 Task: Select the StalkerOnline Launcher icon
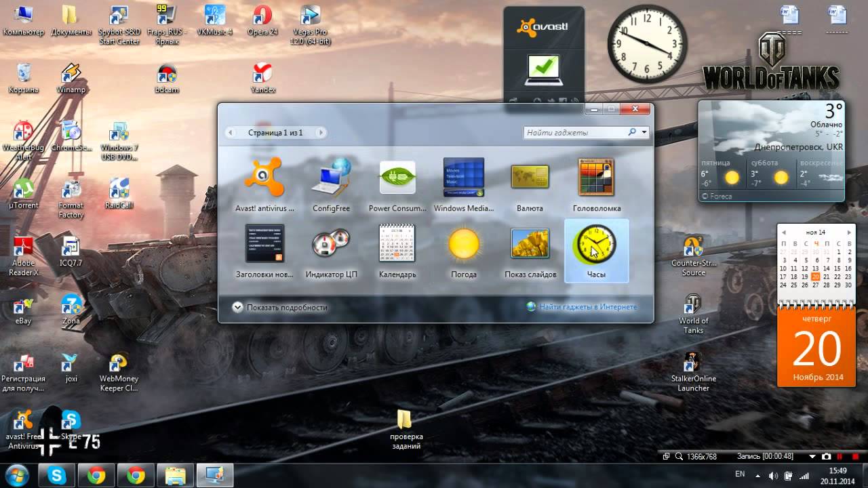pos(693,371)
